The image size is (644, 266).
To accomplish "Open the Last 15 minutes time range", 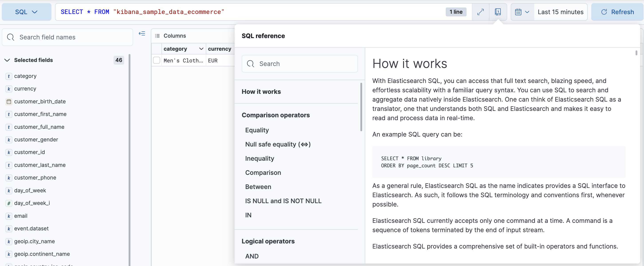I will click(x=560, y=12).
